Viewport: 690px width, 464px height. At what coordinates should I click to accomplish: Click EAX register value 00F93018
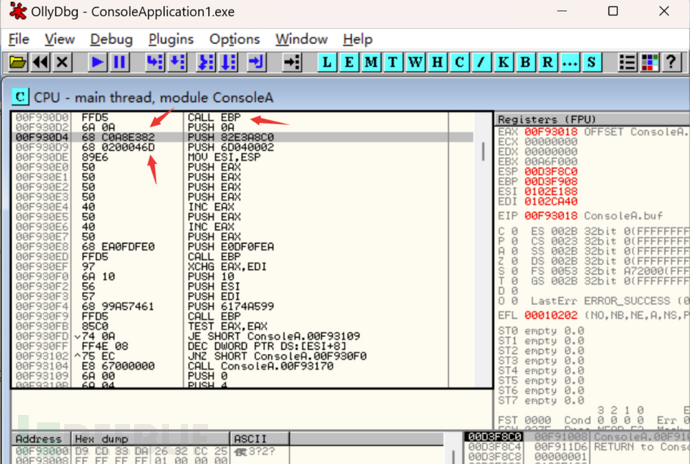coord(551,132)
